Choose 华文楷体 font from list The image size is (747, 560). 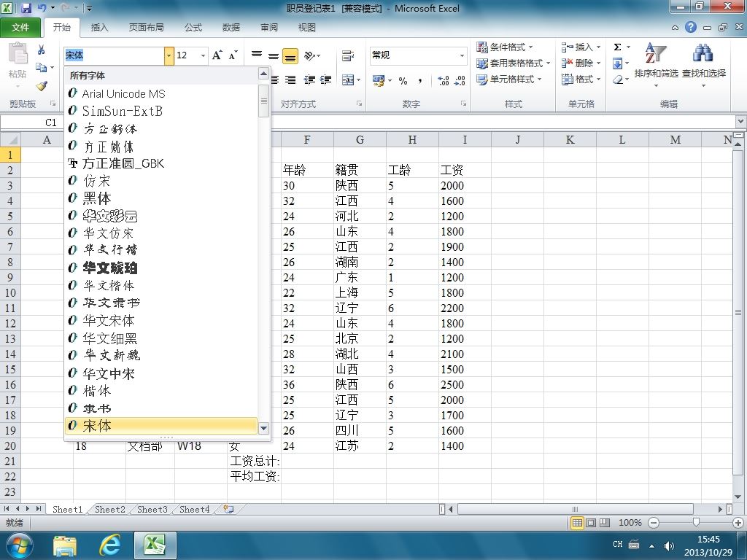click(x=161, y=286)
